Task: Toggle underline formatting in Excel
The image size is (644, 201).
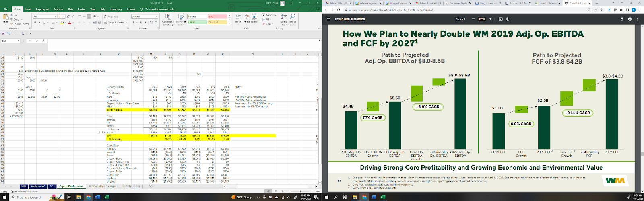Action: coord(44,23)
